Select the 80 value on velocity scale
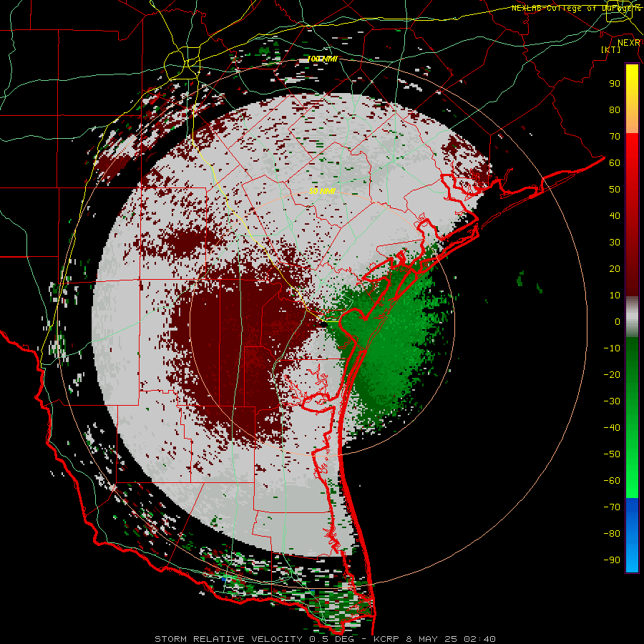 pos(615,109)
